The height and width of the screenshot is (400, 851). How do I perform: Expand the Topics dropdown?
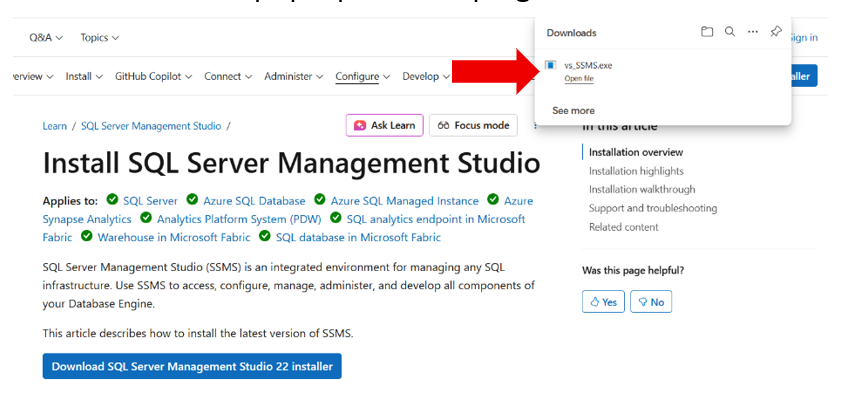click(100, 37)
